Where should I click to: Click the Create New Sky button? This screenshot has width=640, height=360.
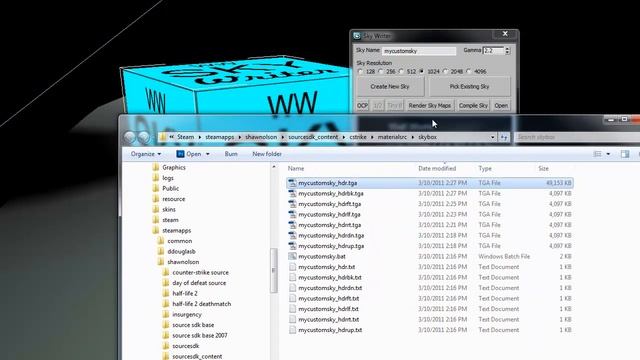tap(390, 87)
